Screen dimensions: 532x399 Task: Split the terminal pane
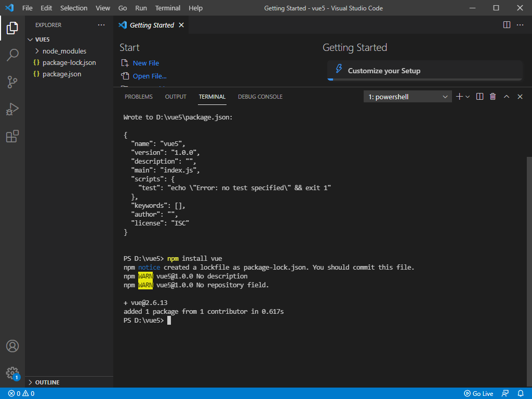tap(480, 97)
